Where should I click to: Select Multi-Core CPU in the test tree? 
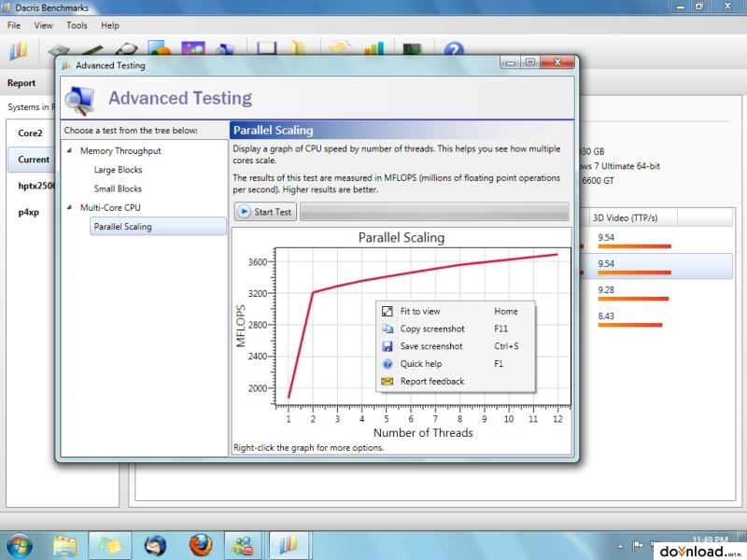(x=110, y=207)
